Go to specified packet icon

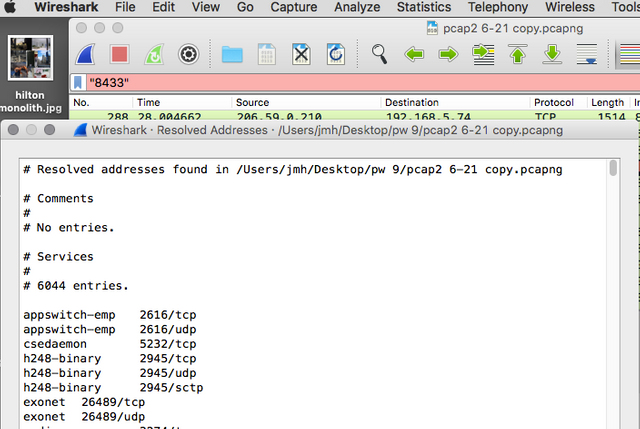tap(483, 54)
